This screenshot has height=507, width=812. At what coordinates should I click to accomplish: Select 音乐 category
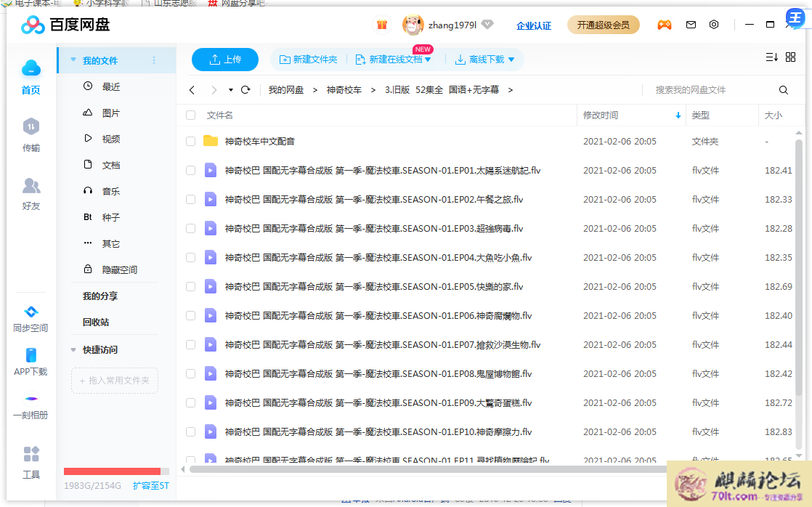pos(111,191)
